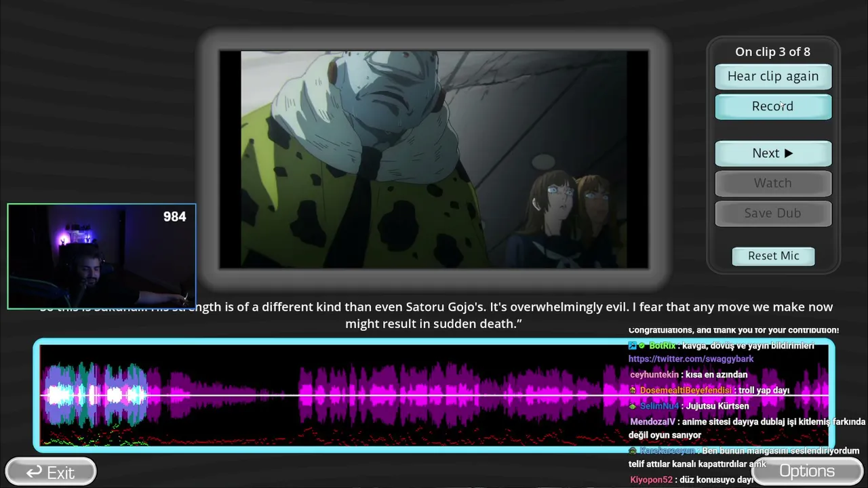Click the streamer webcam overlay
The image size is (868, 488).
point(102,256)
